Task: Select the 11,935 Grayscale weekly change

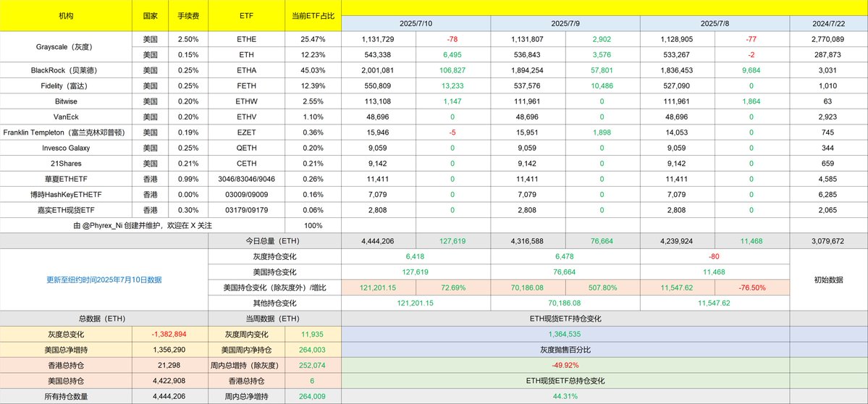Action: (x=313, y=334)
